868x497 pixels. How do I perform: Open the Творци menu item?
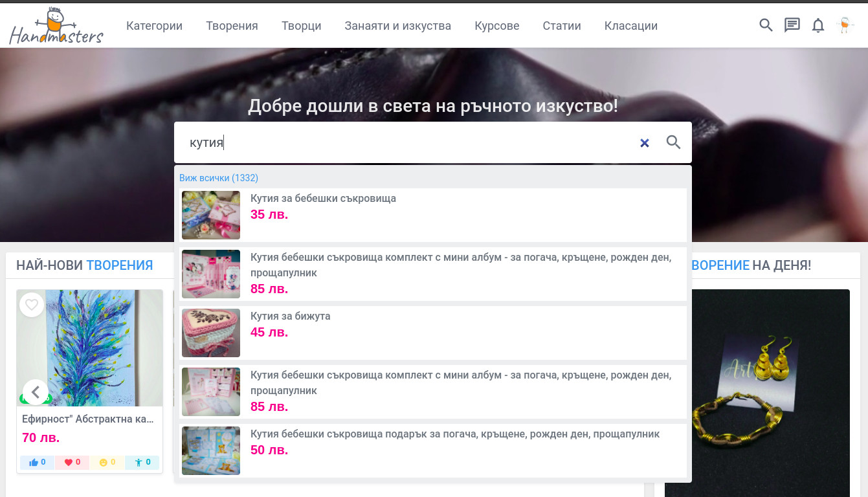301,26
